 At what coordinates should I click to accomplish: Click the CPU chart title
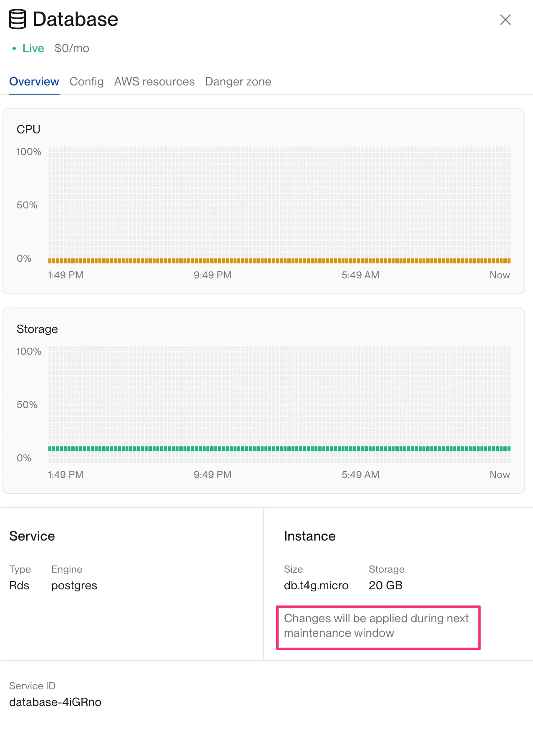[x=28, y=129]
